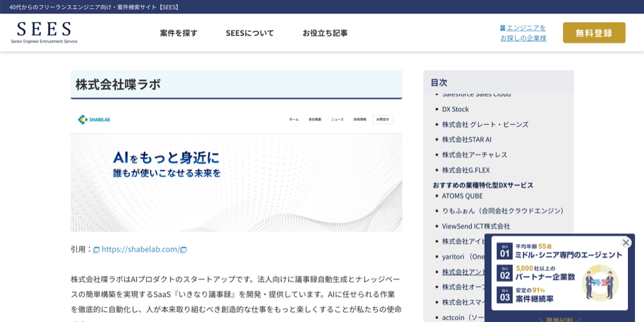Jump to りもふぉん（合同会社クラウドエンジン）
This screenshot has width=644, height=322.
tap(503, 211)
